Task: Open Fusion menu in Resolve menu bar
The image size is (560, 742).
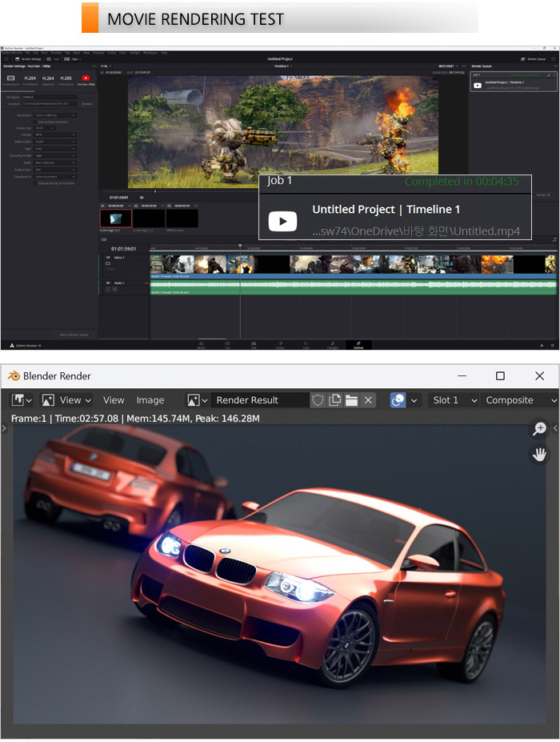Action: pos(112,53)
